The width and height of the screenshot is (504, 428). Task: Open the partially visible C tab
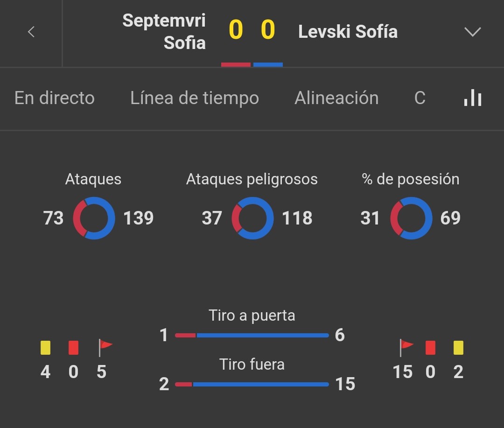(420, 98)
